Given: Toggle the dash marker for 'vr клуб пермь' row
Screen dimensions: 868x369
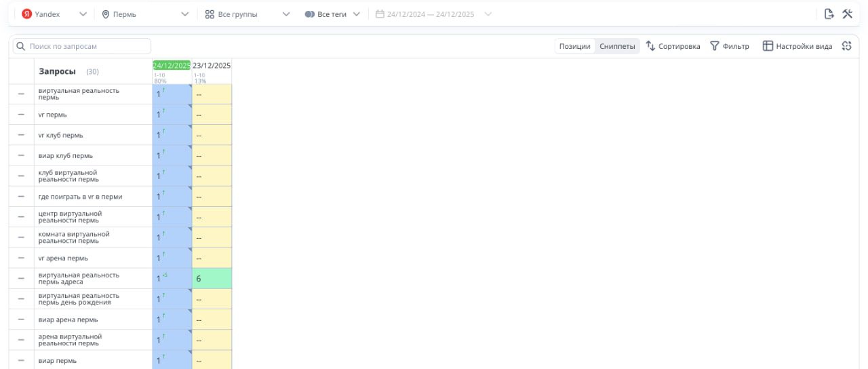Looking at the screenshot, I should tap(21, 135).
